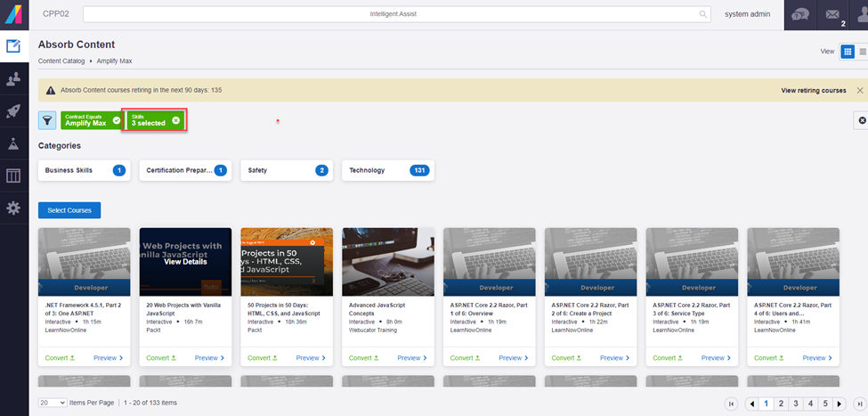Screen dimensions: 868x416
Task: Open the .NET Framework 4.5.1 course thumbnail
Action: pyautogui.click(x=85, y=262)
